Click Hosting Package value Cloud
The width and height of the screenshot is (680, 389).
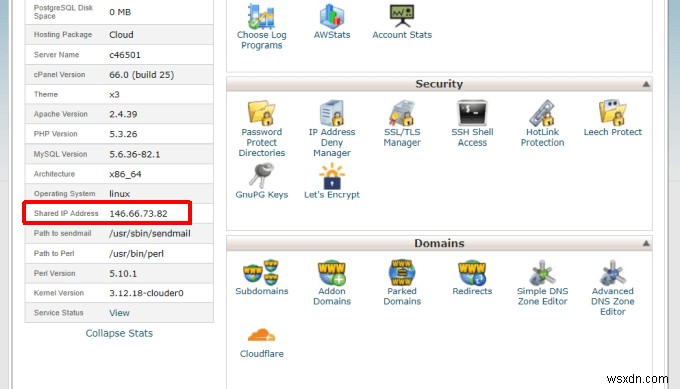coord(121,35)
